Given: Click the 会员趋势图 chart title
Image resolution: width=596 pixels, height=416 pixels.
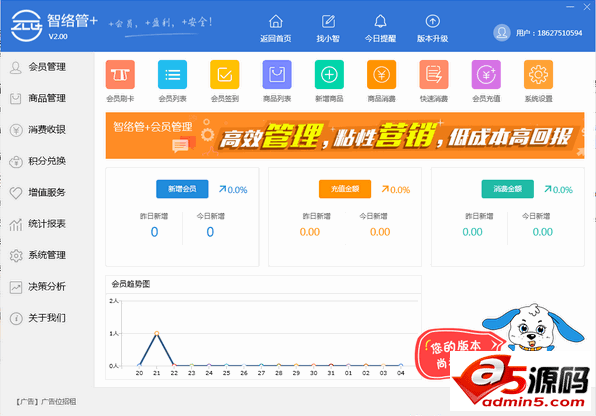Looking at the screenshot, I should [131, 284].
